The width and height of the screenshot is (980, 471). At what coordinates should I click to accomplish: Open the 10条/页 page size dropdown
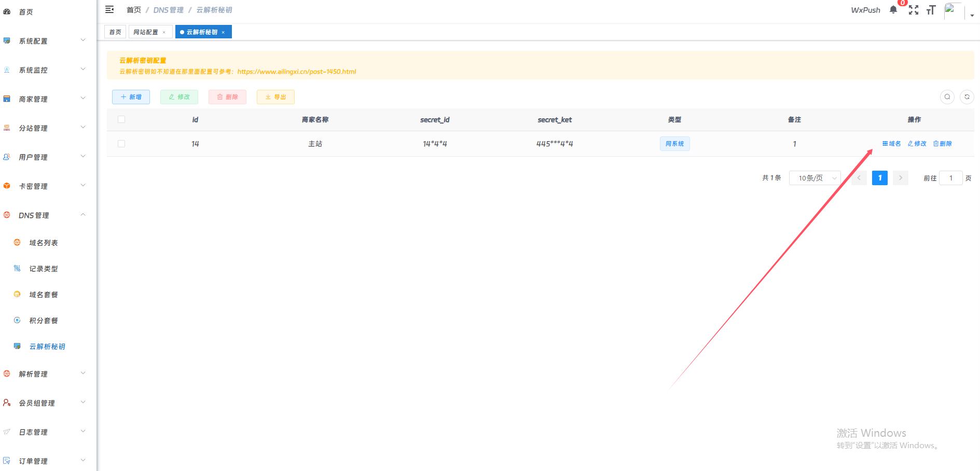coord(815,178)
